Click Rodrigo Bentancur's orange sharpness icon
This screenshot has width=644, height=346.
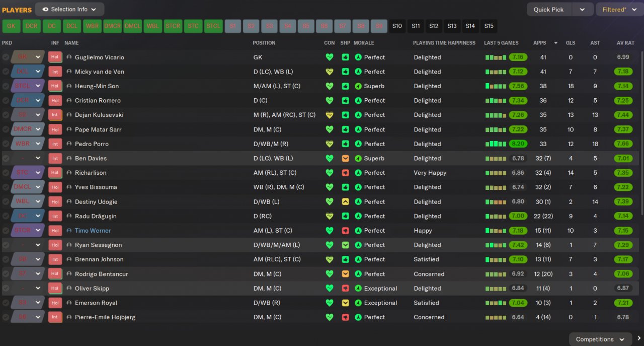[345, 274]
